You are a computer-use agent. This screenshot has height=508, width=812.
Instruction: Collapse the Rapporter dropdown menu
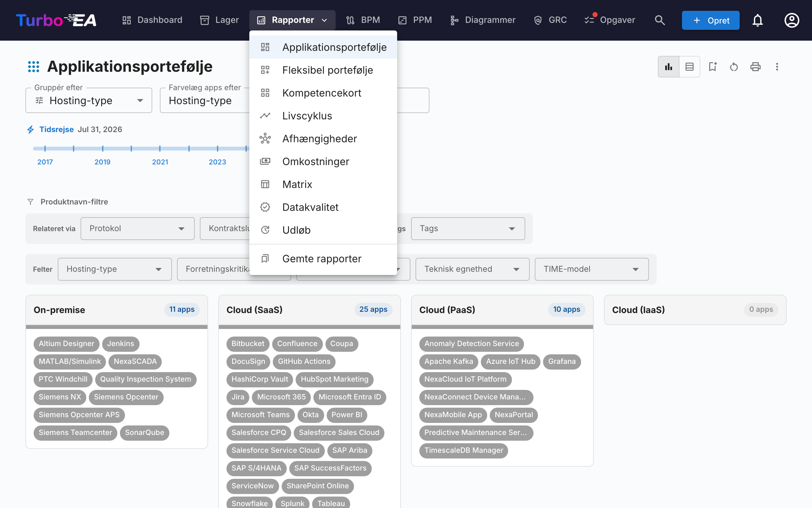pyautogui.click(x=292, y=20)
